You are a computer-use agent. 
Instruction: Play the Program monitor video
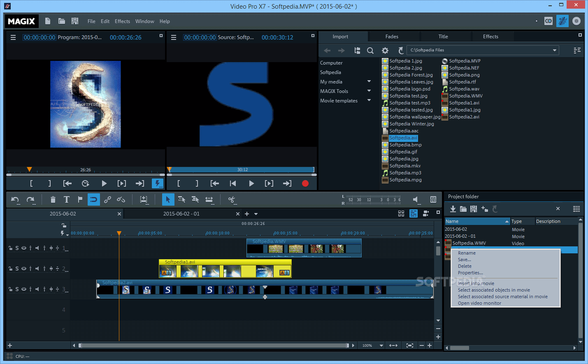coord(104,183)
